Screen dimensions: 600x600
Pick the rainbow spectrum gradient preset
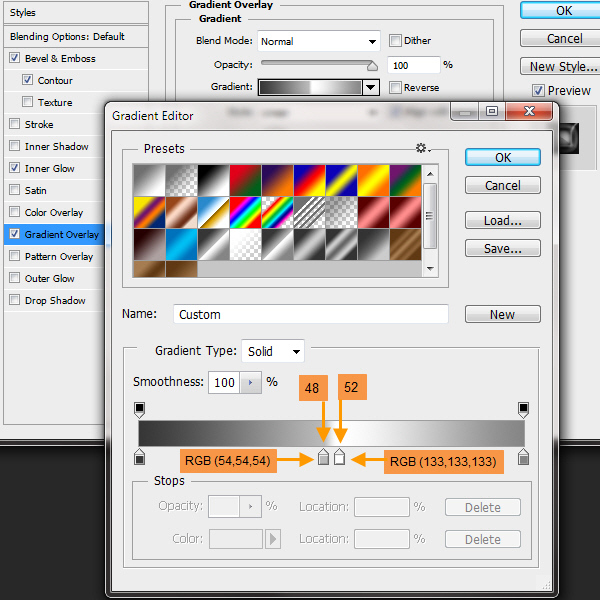pyautogui.click(x=244, y=212)
